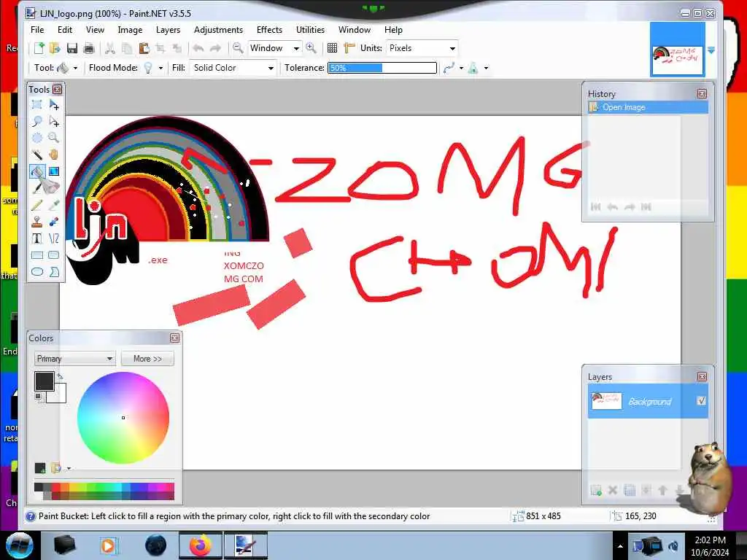Open the antialiasing mode dropdown arrow
747x560 pixels.
pos(461,68)
